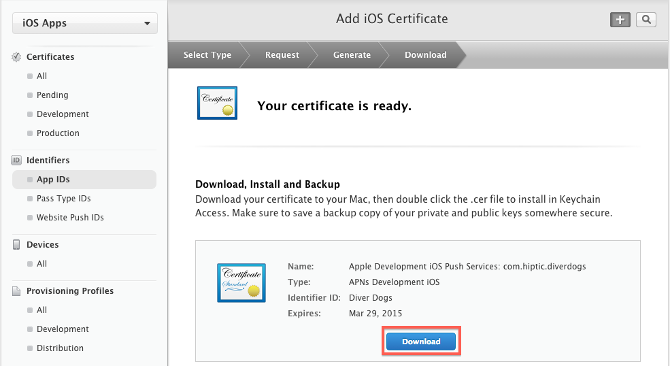Viewport: 670px width, 366px height.
Task: Open Website Push IDs
Action: tap(70, 217)
